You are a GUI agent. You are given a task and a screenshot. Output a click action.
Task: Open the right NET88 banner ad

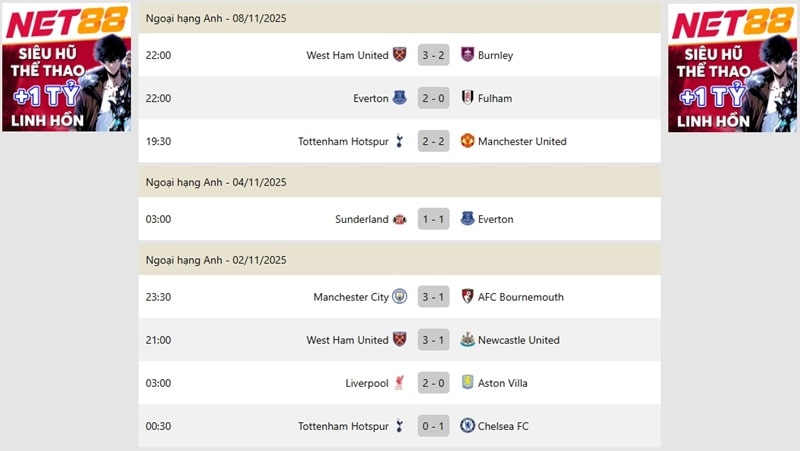click(733, 67)
